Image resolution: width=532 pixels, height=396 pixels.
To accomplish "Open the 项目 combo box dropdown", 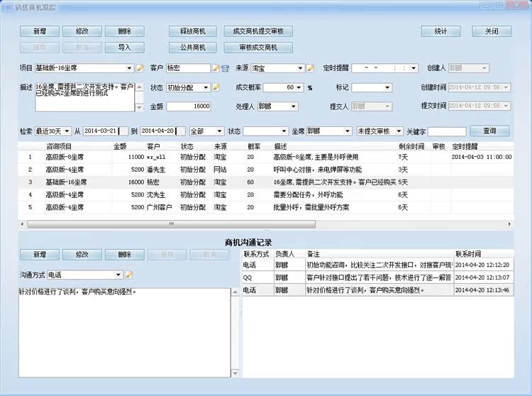I will (x=129, y=68).
